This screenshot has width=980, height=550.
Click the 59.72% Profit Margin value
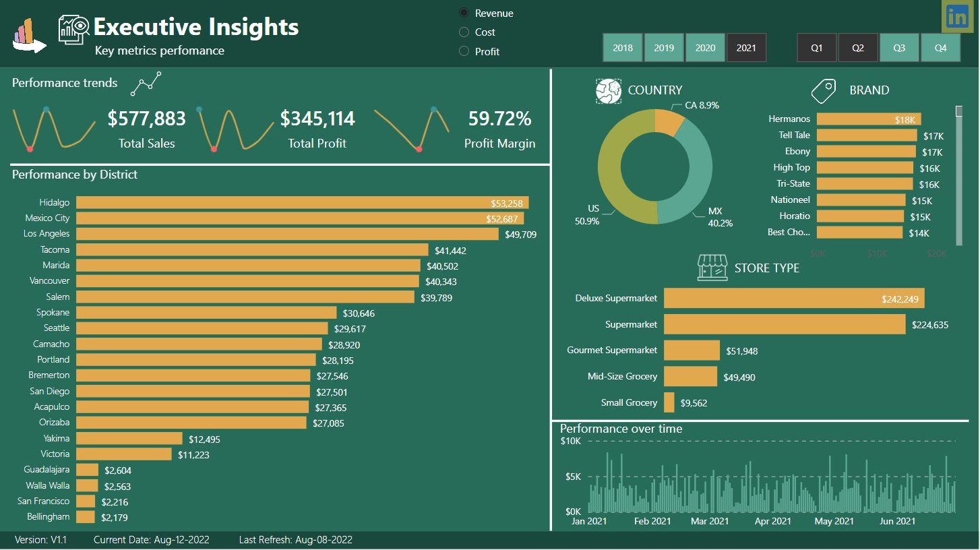point(499,119)
